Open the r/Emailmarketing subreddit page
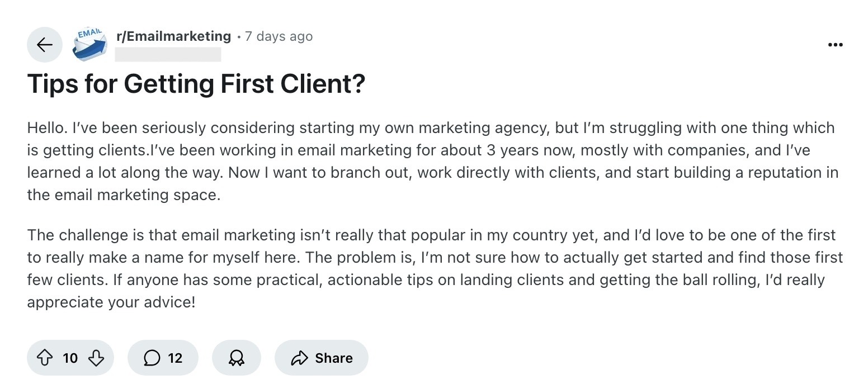The image size is (868, 389). click(173, 36)
